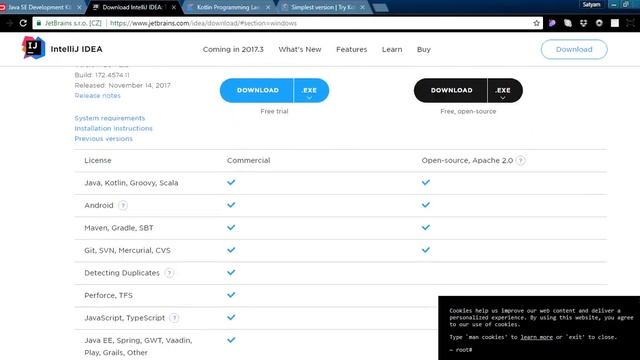Switch to the Simplest version Try Kotlin tab

pos(322,7)
